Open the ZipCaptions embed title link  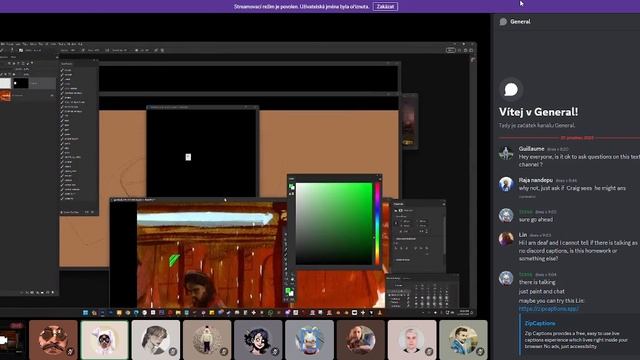540,323
